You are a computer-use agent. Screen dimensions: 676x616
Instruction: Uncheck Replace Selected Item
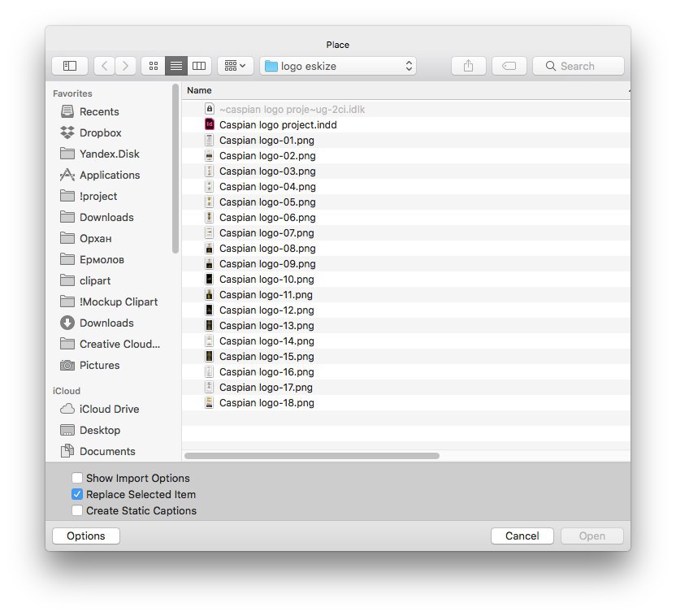pos(77,494)
